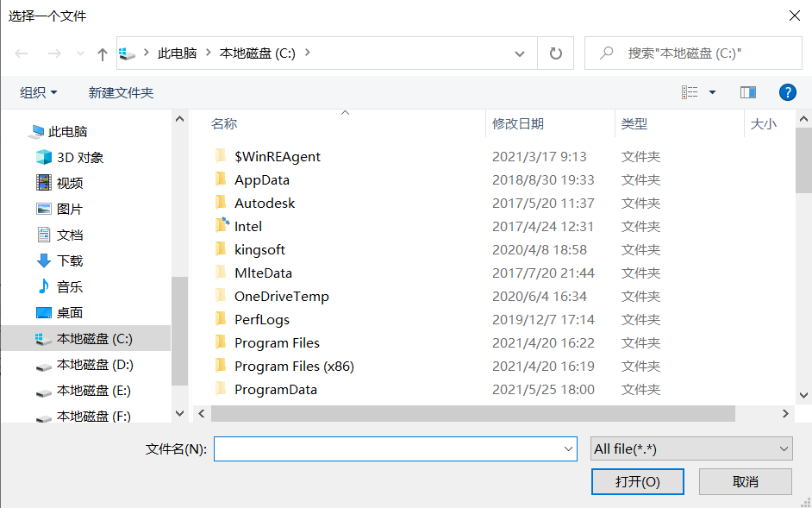
Task: Click the date 2021/3/17 9:13
Action: tap(539, 157)
